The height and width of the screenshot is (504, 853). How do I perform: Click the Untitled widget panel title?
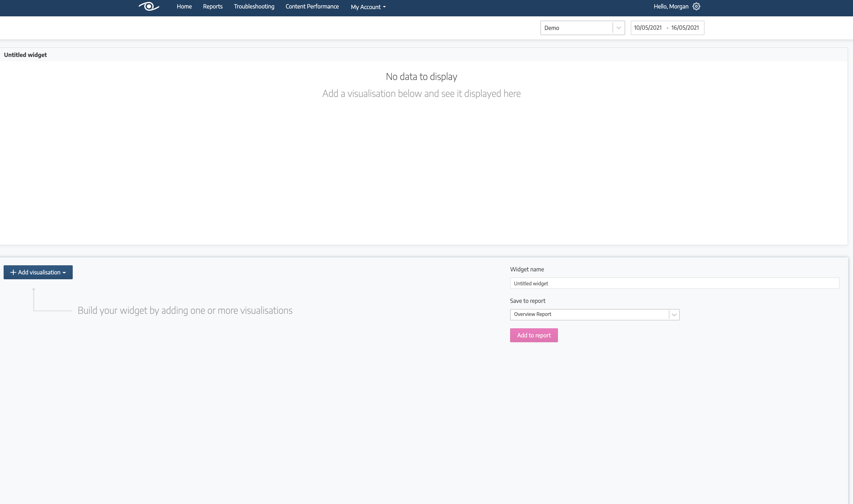pyautogui.click(x=25, y=55)
